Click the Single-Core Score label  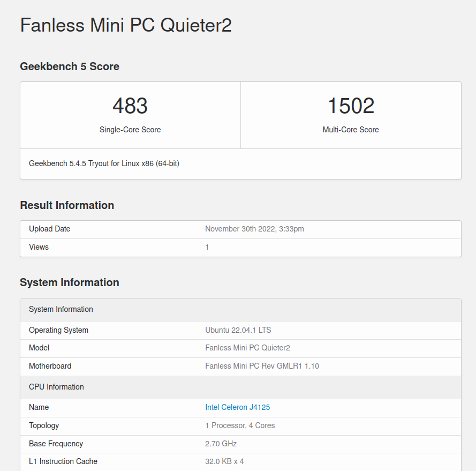[x=130, y=130]
